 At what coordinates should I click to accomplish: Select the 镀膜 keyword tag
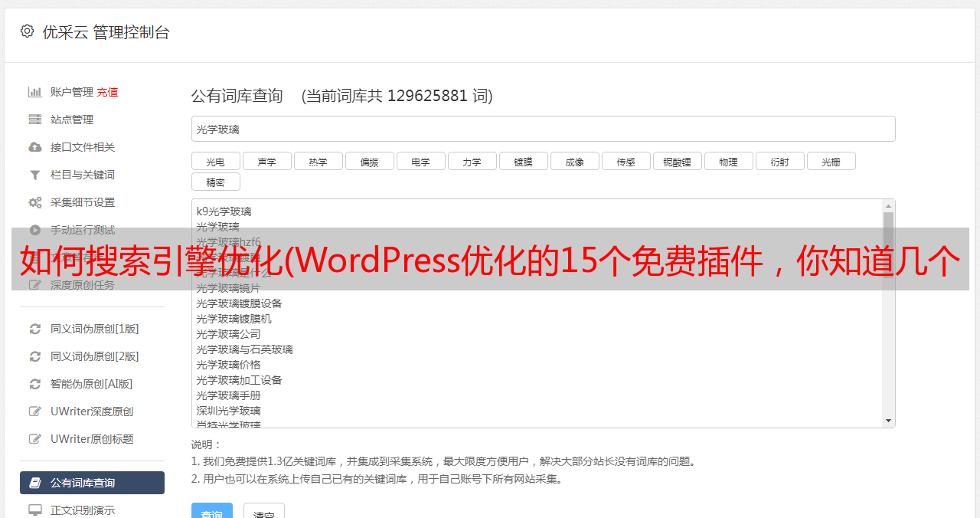click(524, 161)
